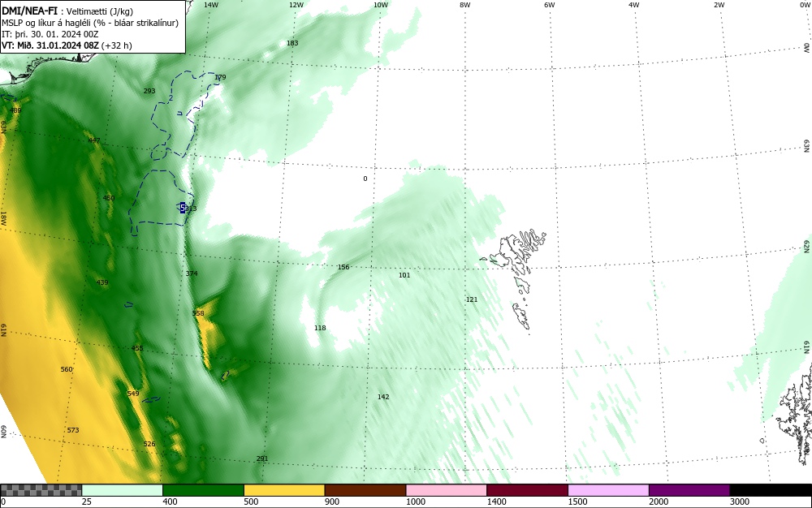The width and height of the screenshot is (812, 508).
Task: Click the lilac 1500–2000 legend swatch
Action: point(608,490)
